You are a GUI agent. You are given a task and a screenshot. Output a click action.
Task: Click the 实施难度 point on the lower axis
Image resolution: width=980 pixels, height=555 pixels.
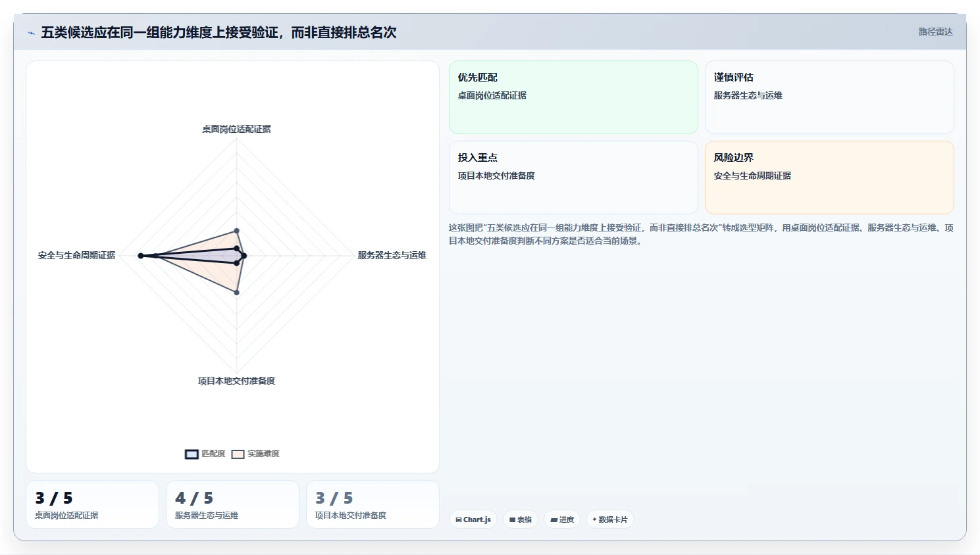click(x=237, y=292)
